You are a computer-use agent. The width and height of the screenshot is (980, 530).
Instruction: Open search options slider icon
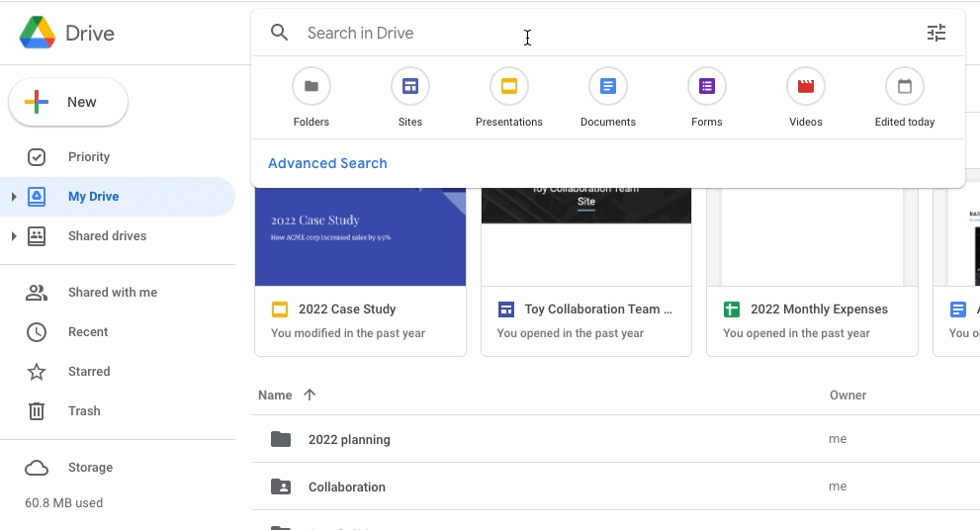tap(935, 33)
